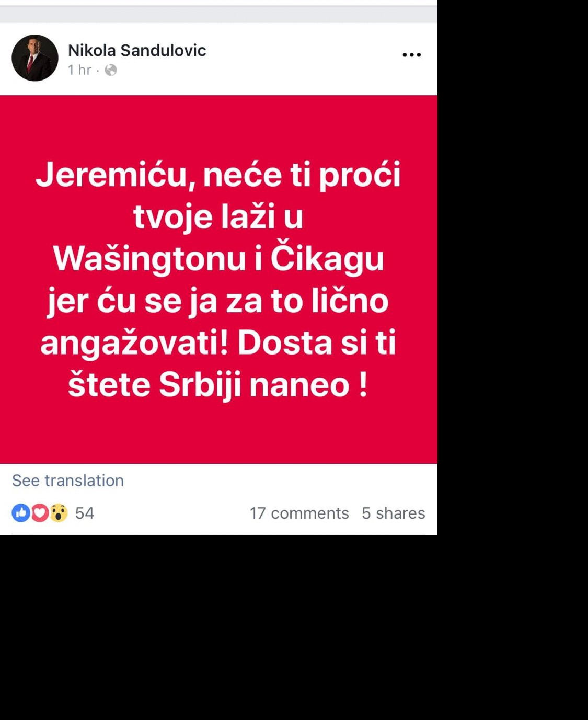Click the red heart Love reaction icon
The width and height of the screenshot is (588, 720).
pos(40,513)
